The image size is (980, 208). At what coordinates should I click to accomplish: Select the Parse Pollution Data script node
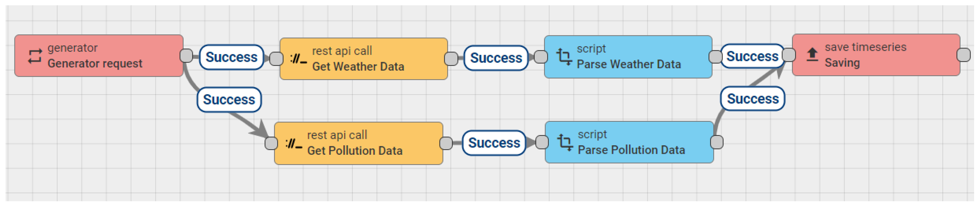(629, 143)
